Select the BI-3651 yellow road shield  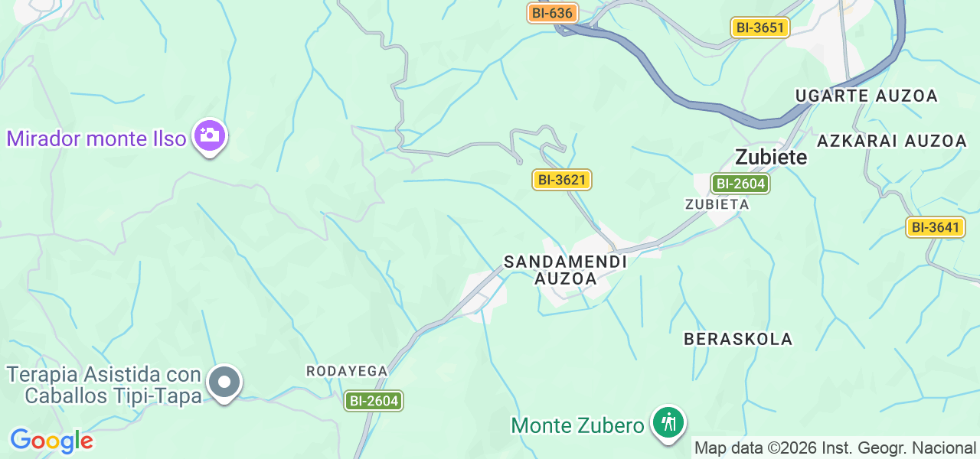click(759, 28)
